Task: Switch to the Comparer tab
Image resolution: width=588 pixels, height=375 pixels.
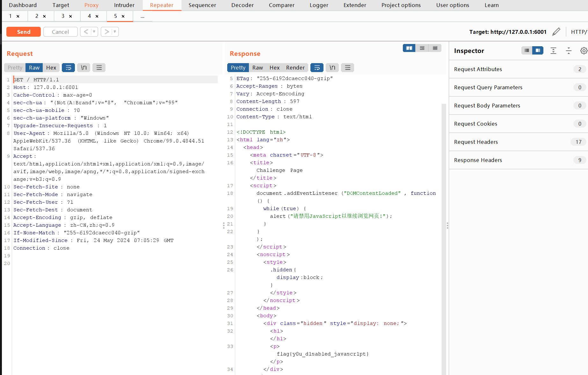Action: [x=282, y=5]
